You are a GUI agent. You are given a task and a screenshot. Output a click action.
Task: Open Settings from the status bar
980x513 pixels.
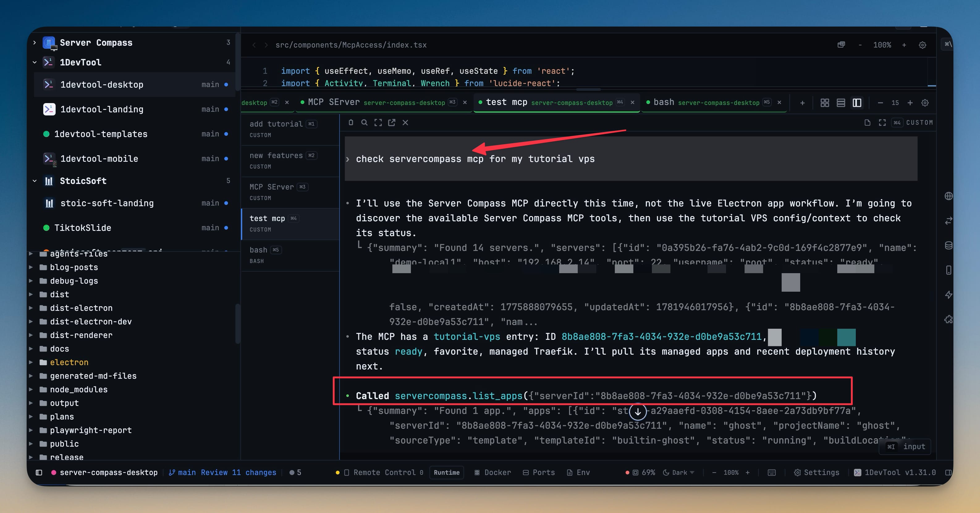point(817,472)
